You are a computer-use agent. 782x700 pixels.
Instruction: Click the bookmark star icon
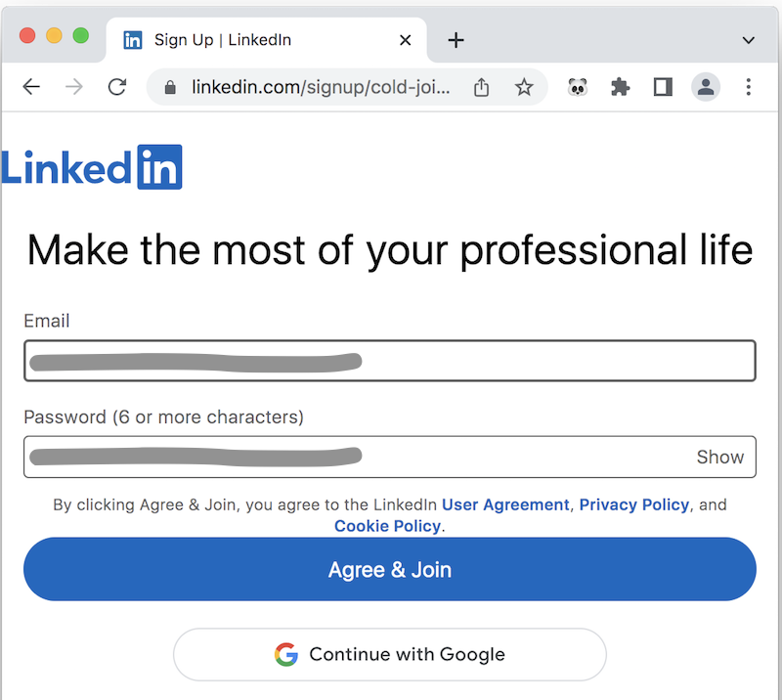(524, 87)
